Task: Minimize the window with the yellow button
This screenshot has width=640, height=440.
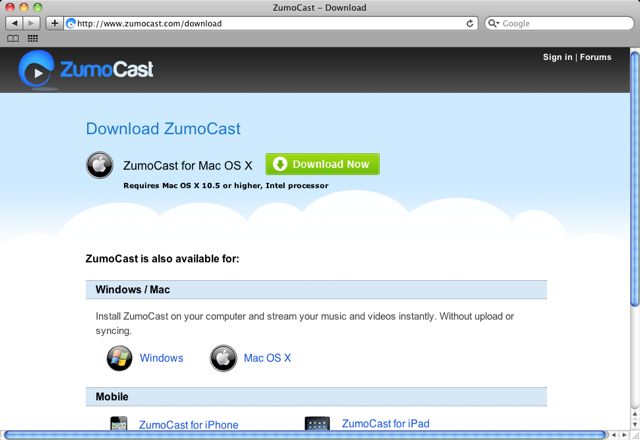Action: pos(24,7)
